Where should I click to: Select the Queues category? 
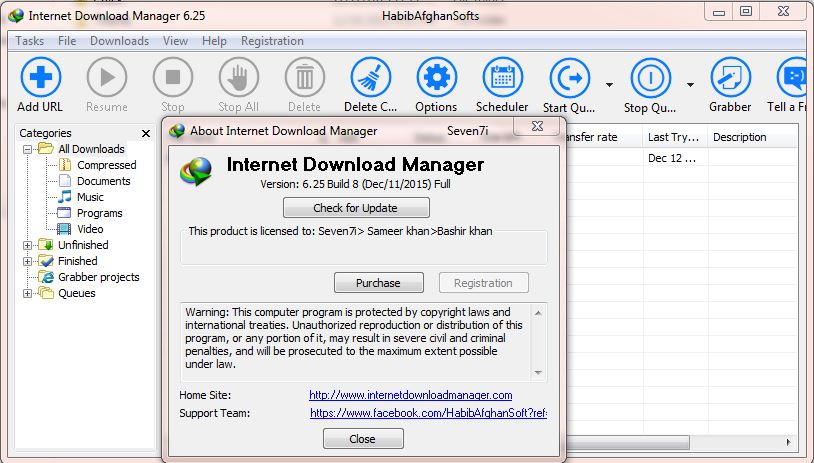coord(76,293)
